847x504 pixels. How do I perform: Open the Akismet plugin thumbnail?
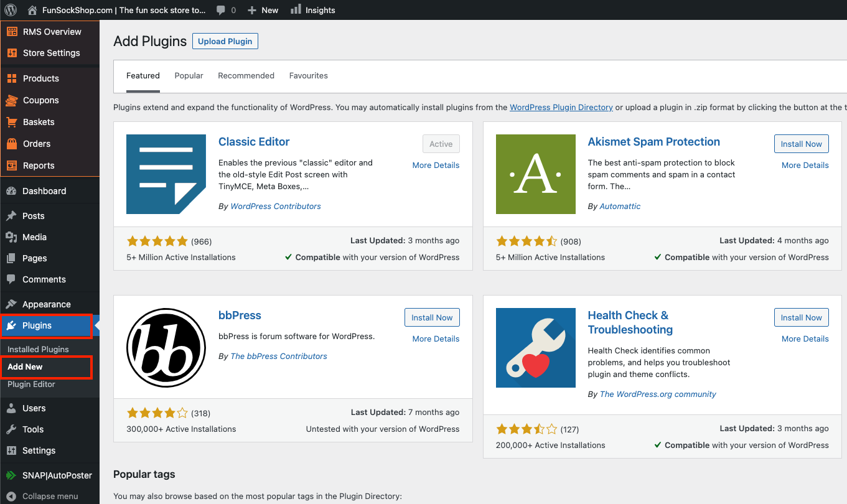[536, 174]
